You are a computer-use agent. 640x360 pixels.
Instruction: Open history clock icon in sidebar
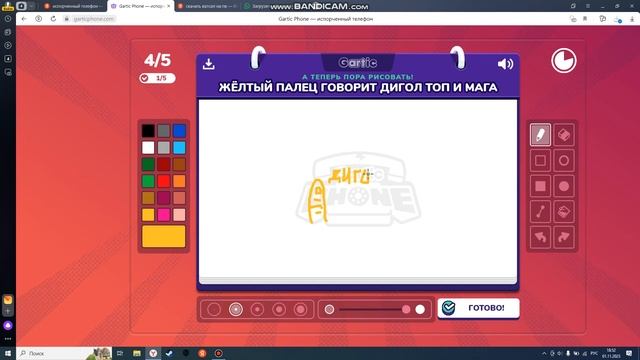(x=8, y=19)
